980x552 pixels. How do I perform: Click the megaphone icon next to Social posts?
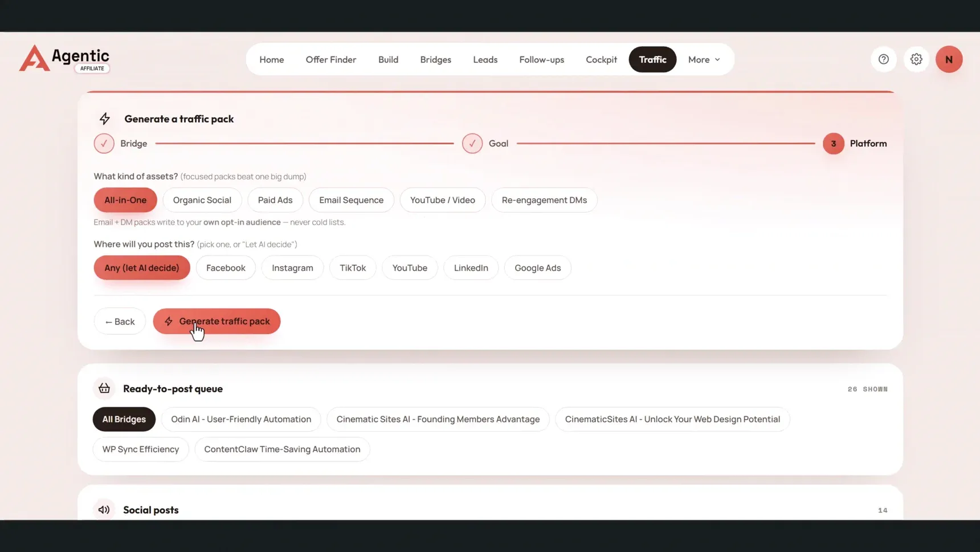point(104,510)
